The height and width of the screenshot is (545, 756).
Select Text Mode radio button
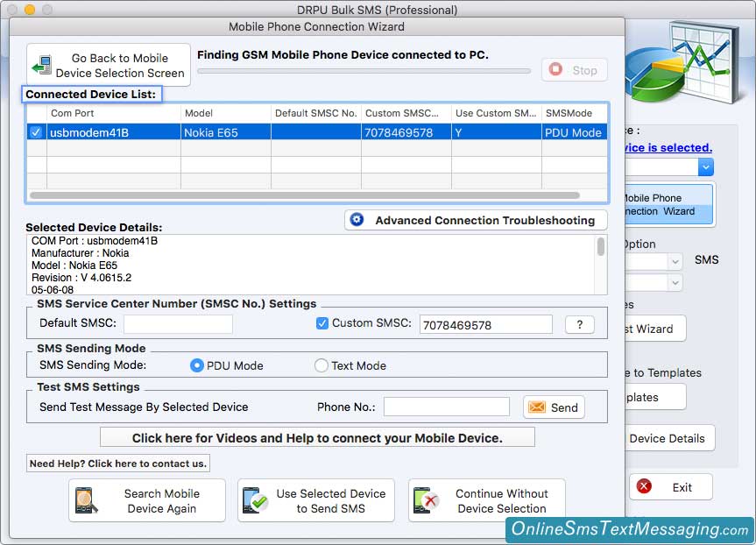(321, 365)
